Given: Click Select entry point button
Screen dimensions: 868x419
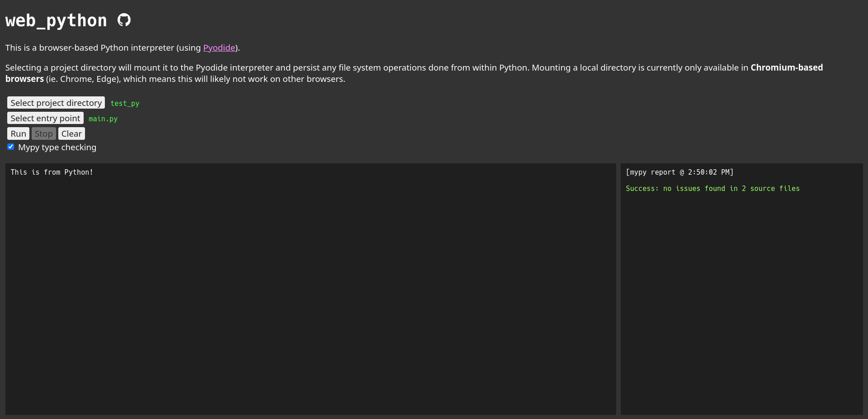Looking at the screenshot, I should click(x=45, y=118).
